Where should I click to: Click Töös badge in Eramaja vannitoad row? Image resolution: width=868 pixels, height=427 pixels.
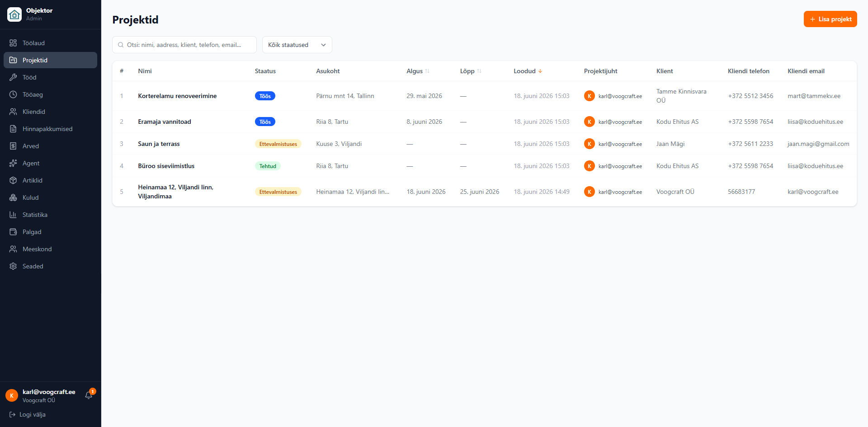coord(265,122)
